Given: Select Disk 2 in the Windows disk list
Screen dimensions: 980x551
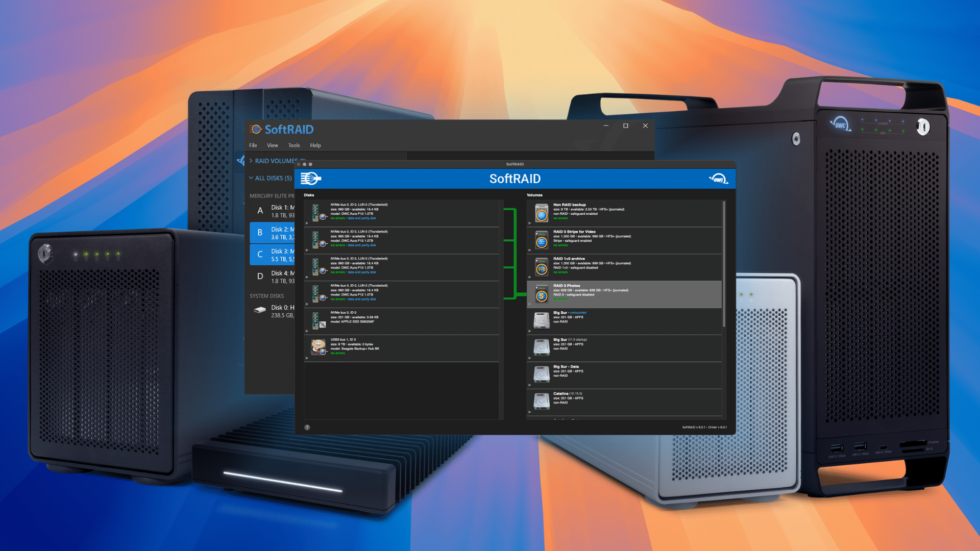Looking at the screenshot, I should [272, 233].
